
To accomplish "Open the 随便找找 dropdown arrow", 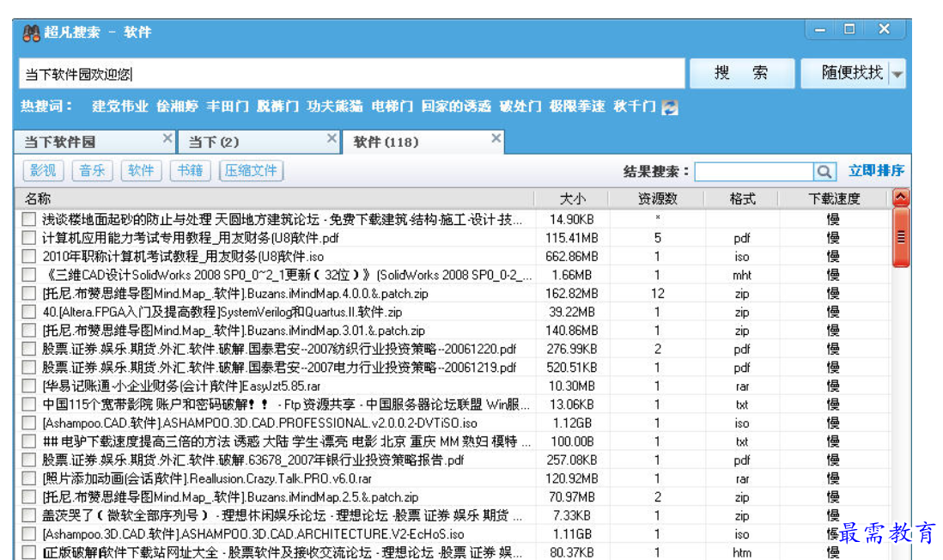I will tap(897, 74).
